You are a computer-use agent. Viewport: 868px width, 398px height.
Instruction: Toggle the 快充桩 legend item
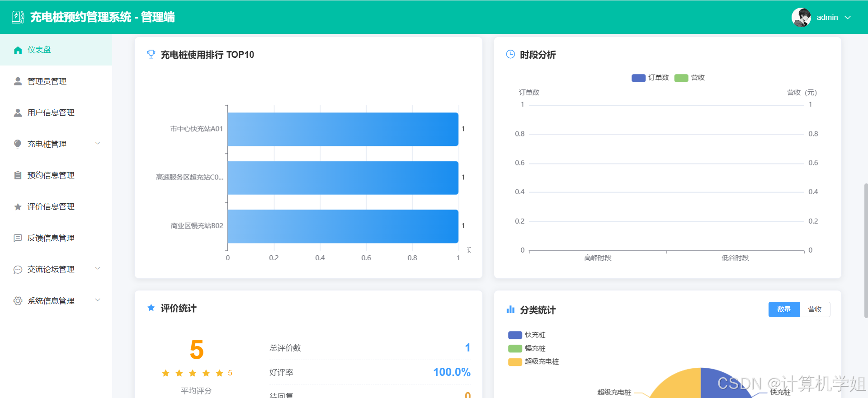click(527, 335)
